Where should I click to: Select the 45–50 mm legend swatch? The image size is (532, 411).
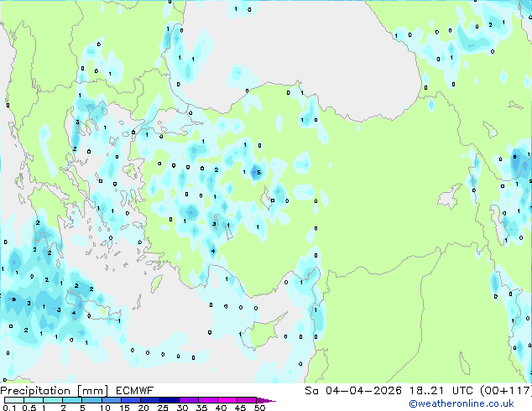tap(247, 400)
